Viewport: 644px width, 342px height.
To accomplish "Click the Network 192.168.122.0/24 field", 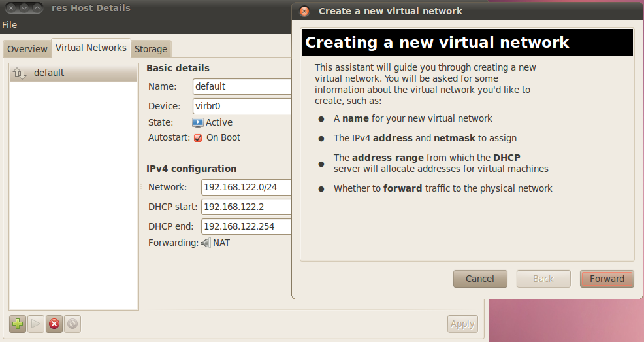I will (246, 188).
